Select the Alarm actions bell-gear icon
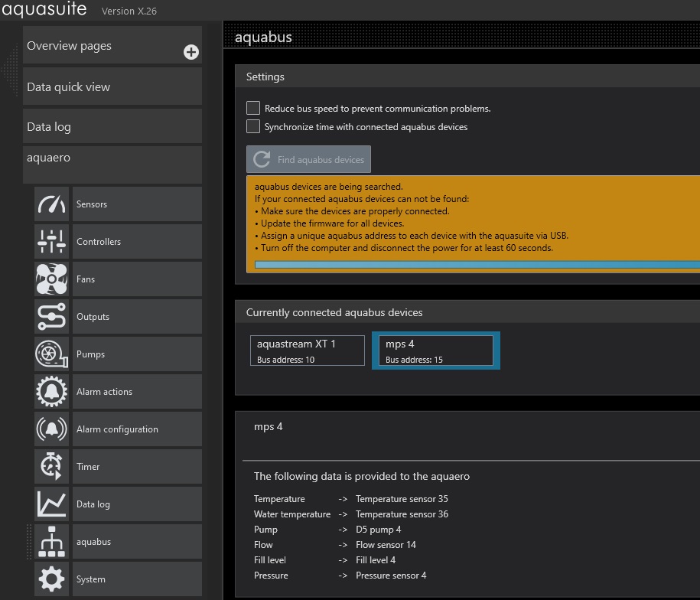700x600 pixels. coord(51,392)
